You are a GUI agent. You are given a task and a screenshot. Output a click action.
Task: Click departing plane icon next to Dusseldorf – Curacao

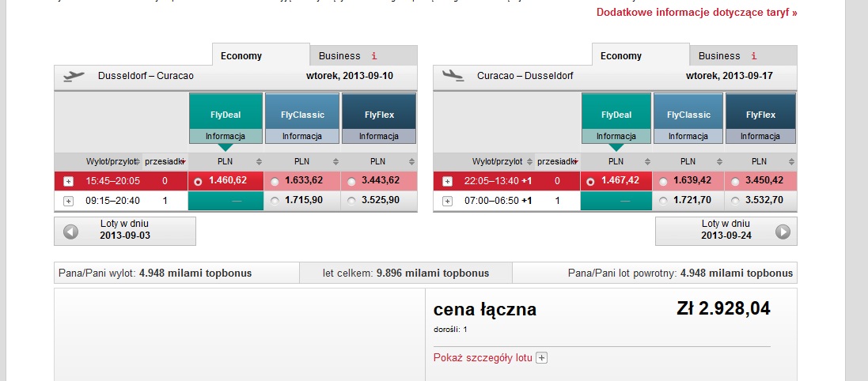coord(74,76)
